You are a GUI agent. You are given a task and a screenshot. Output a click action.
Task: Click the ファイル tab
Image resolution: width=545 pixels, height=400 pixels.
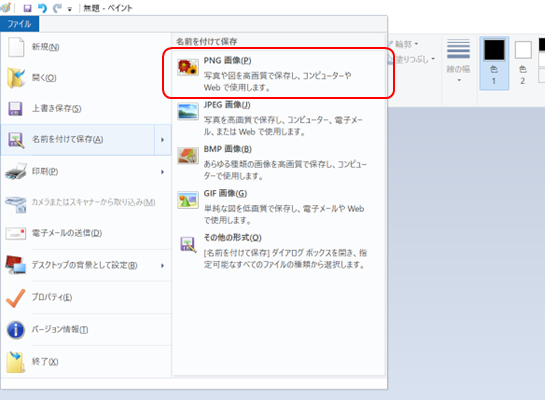click(x=19, y=24)
